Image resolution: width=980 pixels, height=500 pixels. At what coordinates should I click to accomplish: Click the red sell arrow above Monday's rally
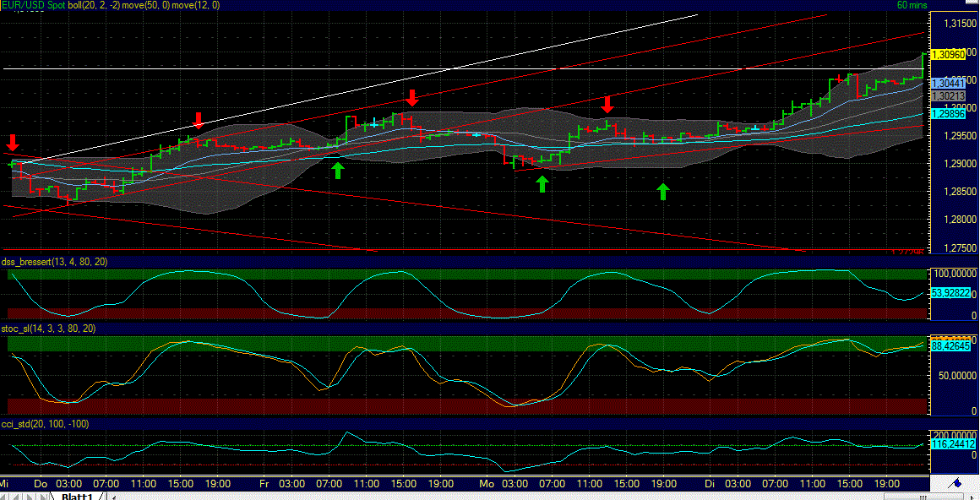[x=607, y=106]
